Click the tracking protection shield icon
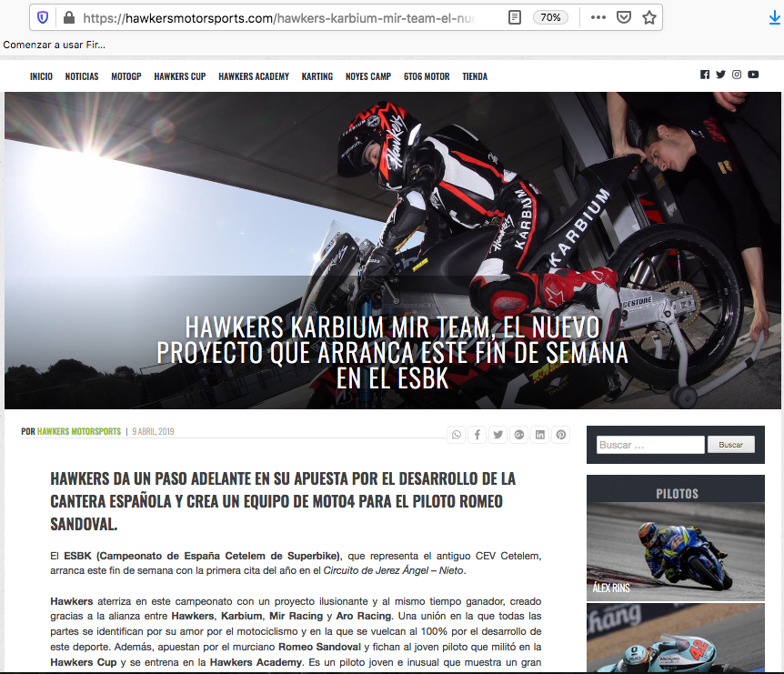This screenshot has height=674, width=784. coord(43,18)
